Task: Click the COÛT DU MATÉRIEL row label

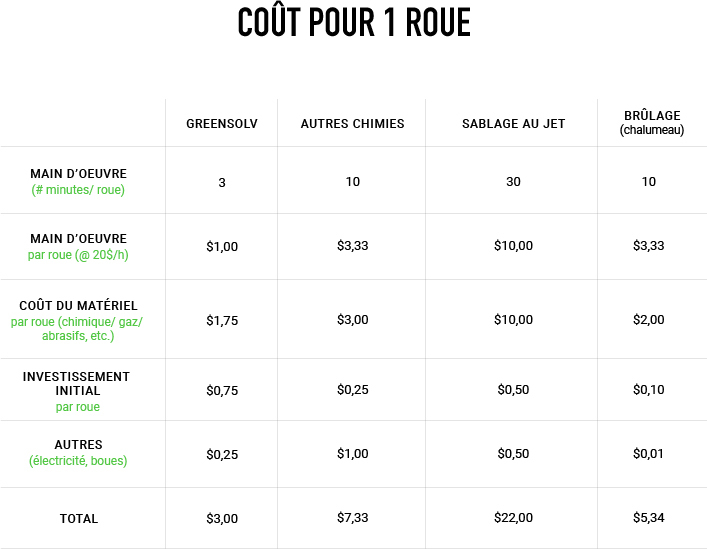Action: (x=78, y=320)
